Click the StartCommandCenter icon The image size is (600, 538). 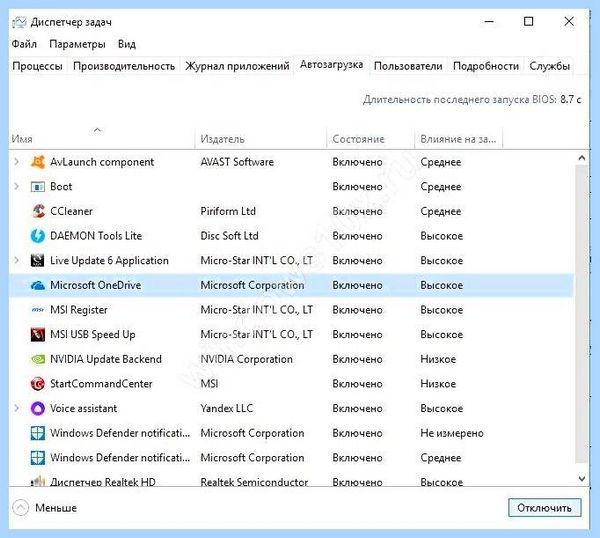coord(38,383)
